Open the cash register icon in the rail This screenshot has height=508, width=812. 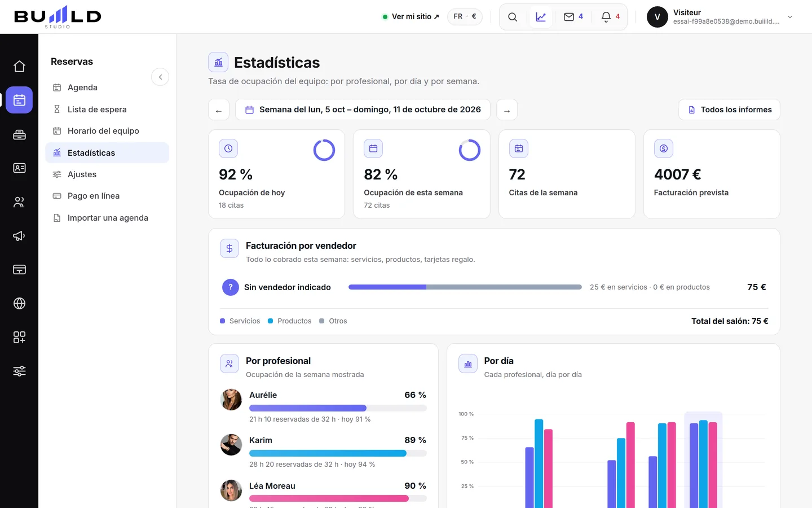tap(19, 134)
